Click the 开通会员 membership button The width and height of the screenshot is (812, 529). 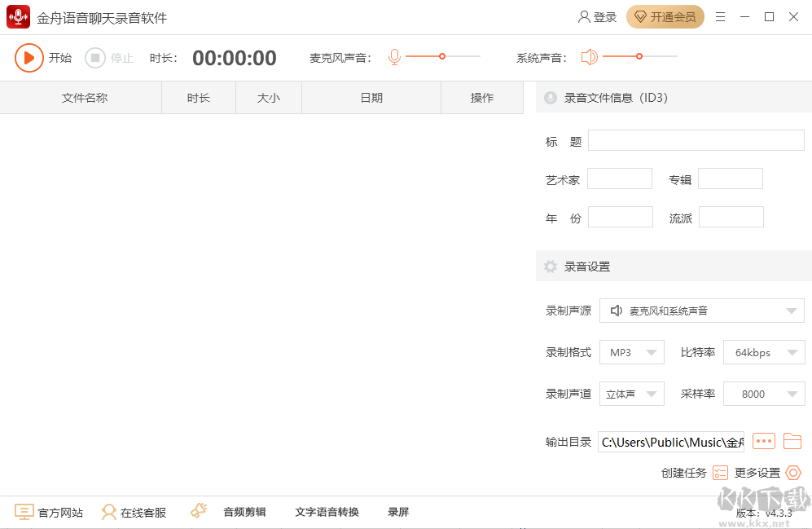click(665, 16)
